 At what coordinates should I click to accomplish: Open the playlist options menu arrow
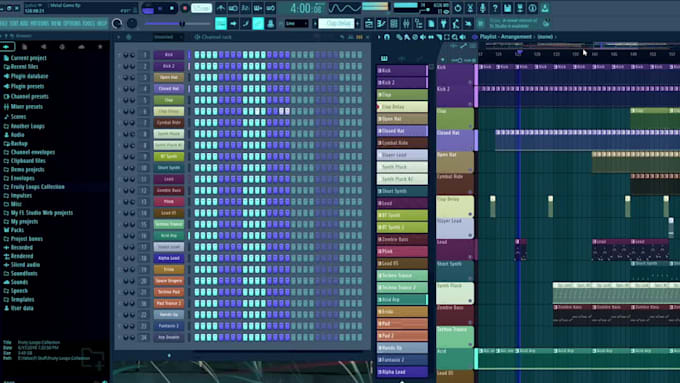[x=379, y=37]
